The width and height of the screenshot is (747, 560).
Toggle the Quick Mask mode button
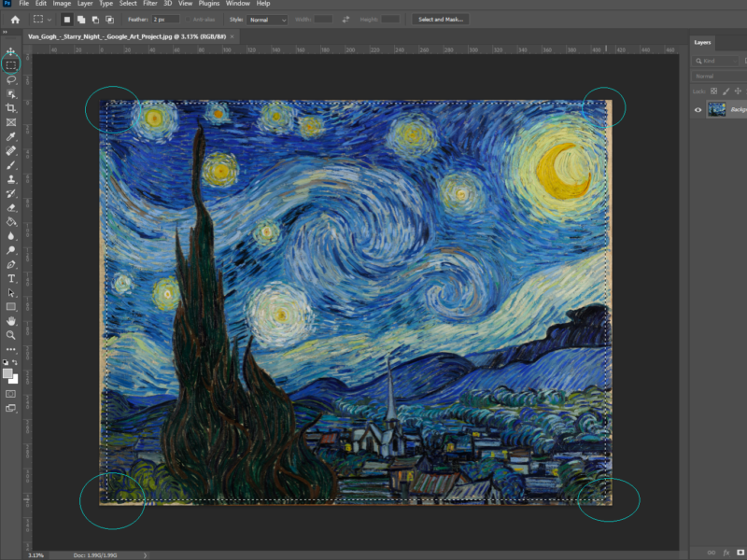click(x=11, y=394)
